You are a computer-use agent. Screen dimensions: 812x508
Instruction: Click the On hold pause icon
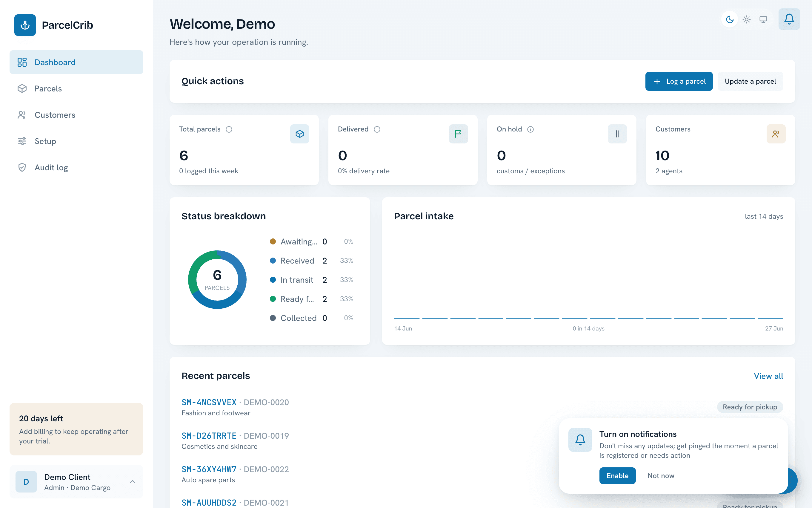[x=617, y=134]
